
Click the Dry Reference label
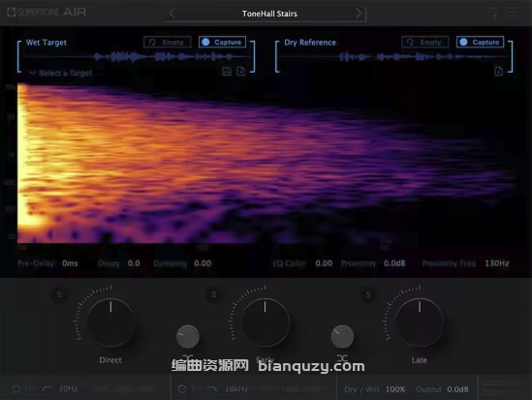click(x=310, y=43)
